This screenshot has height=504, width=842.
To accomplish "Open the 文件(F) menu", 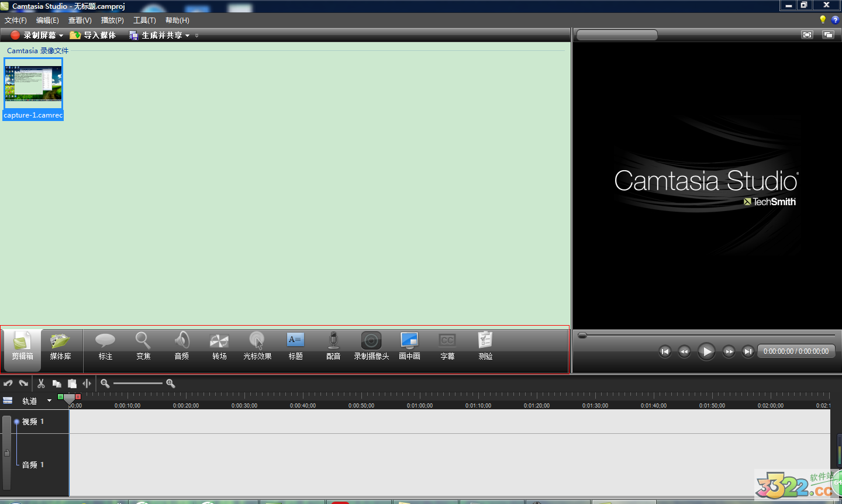I will (16, 20).
